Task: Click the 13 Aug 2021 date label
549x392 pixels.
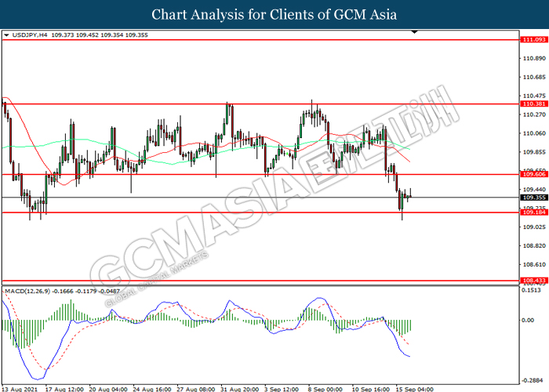Action: [x=20, y=389]
